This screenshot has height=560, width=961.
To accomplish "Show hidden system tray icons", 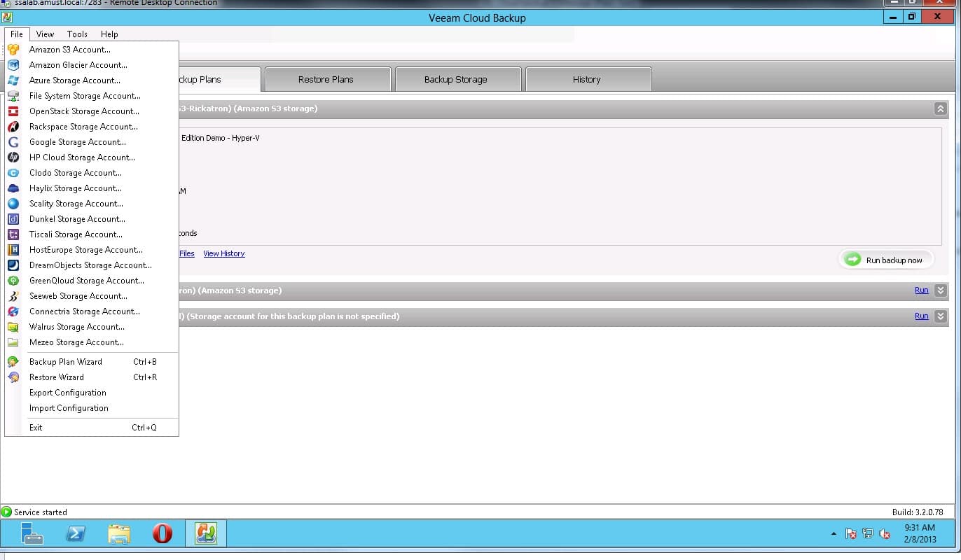I will pos(834,534).
